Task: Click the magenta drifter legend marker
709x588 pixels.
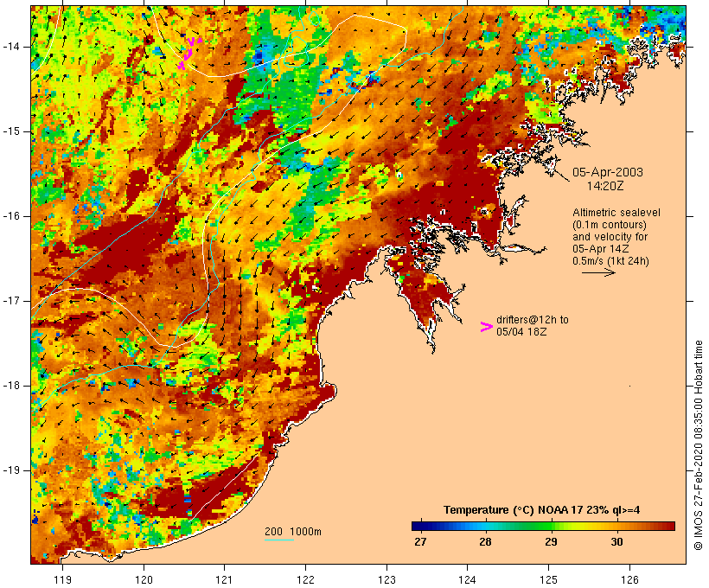Action: coord(487,327)
